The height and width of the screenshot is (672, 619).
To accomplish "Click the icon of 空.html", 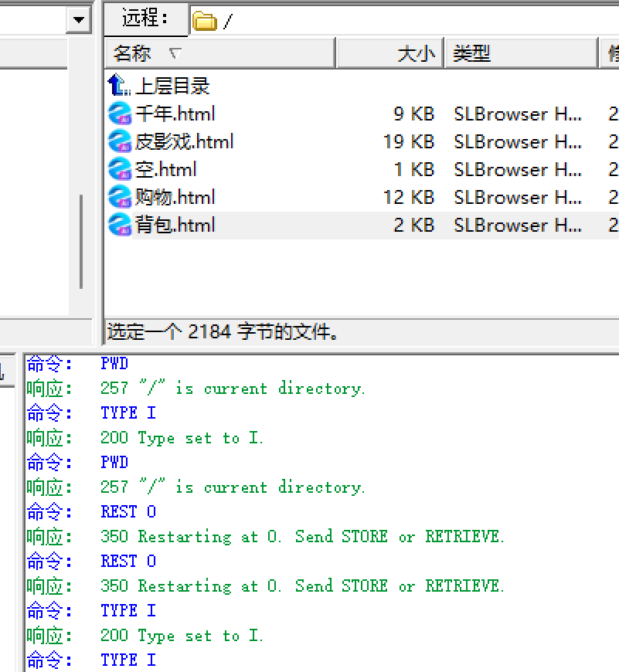I will pos(120,169).
